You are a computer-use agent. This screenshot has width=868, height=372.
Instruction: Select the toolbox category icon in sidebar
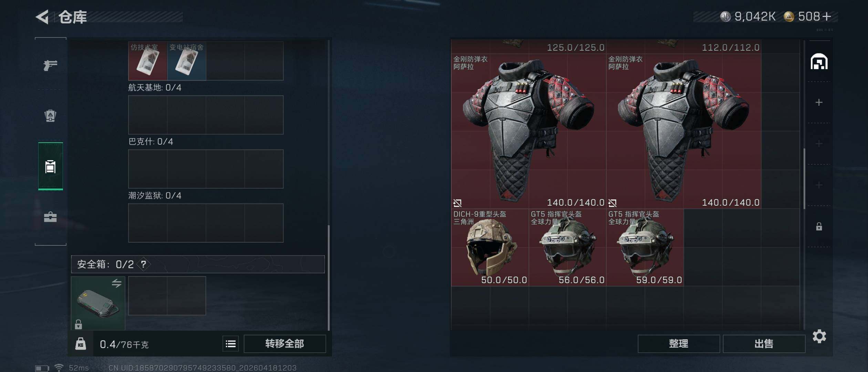click(50, 217)
